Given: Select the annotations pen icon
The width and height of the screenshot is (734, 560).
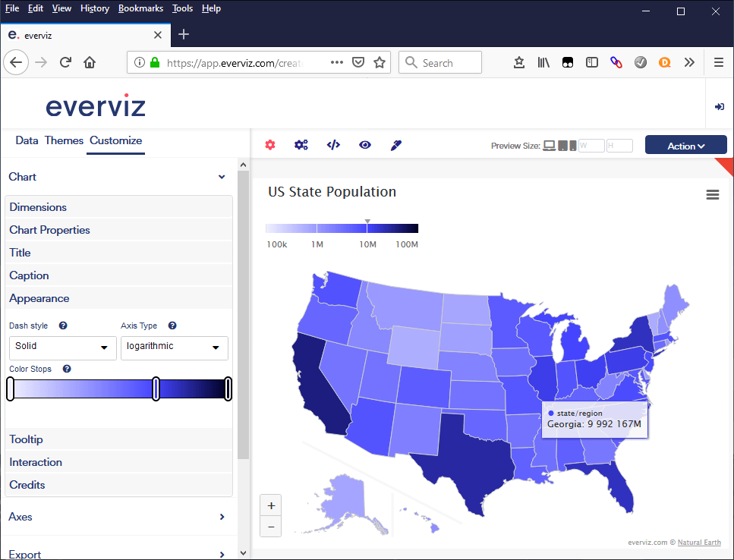Looking at the screenshot, I should tap(395, 145).
